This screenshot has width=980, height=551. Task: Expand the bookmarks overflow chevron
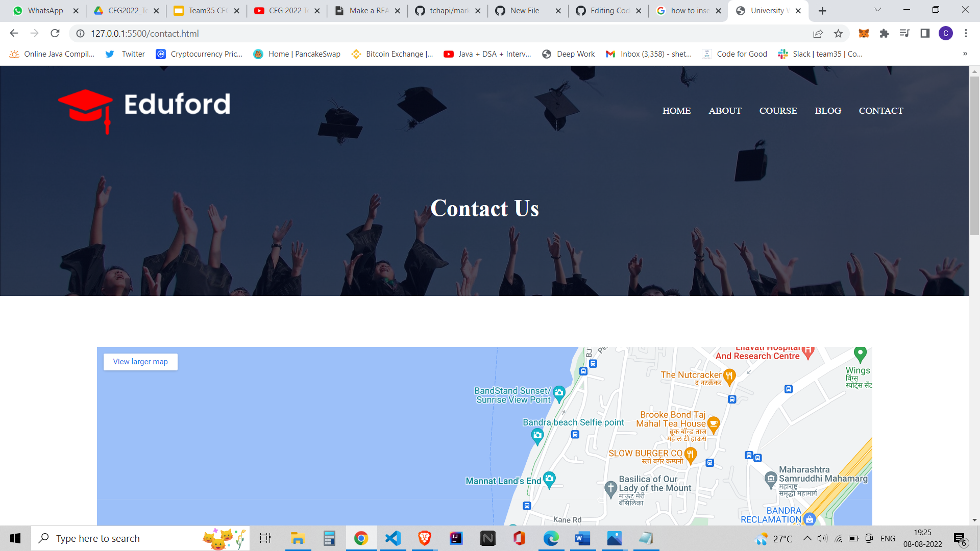[x=965, y=54]
